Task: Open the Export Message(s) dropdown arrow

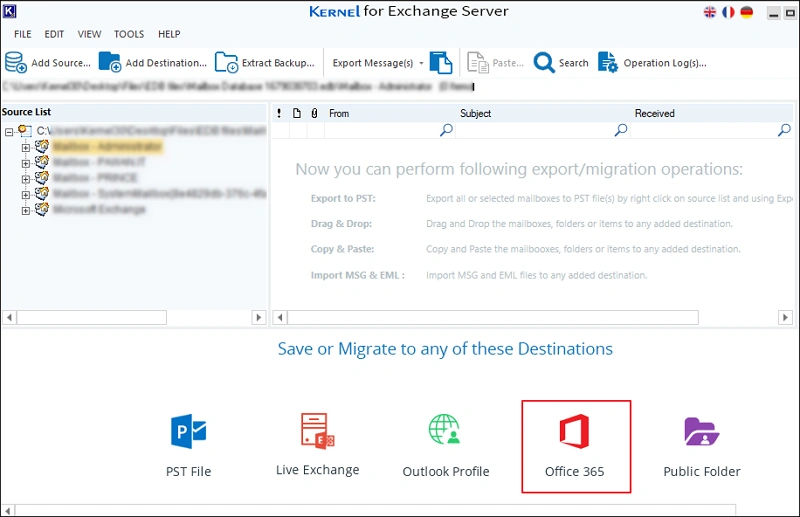Action: click(421, 63)
